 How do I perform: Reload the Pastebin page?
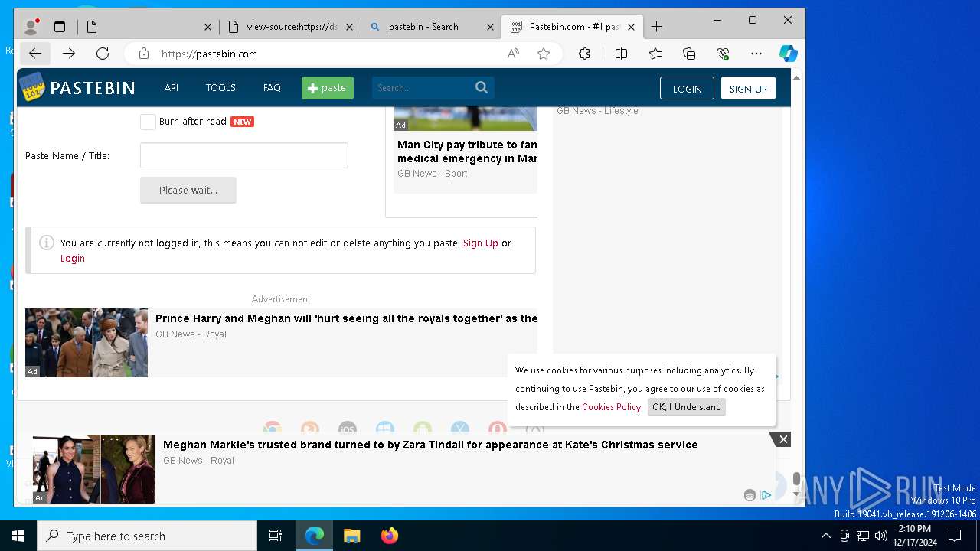(x=103, y=54)
